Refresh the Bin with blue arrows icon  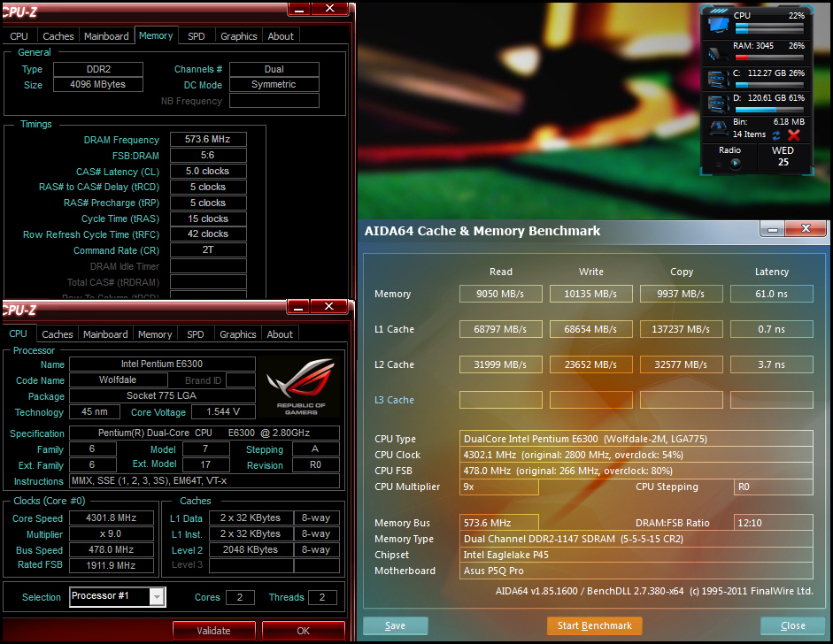[776, 134]
